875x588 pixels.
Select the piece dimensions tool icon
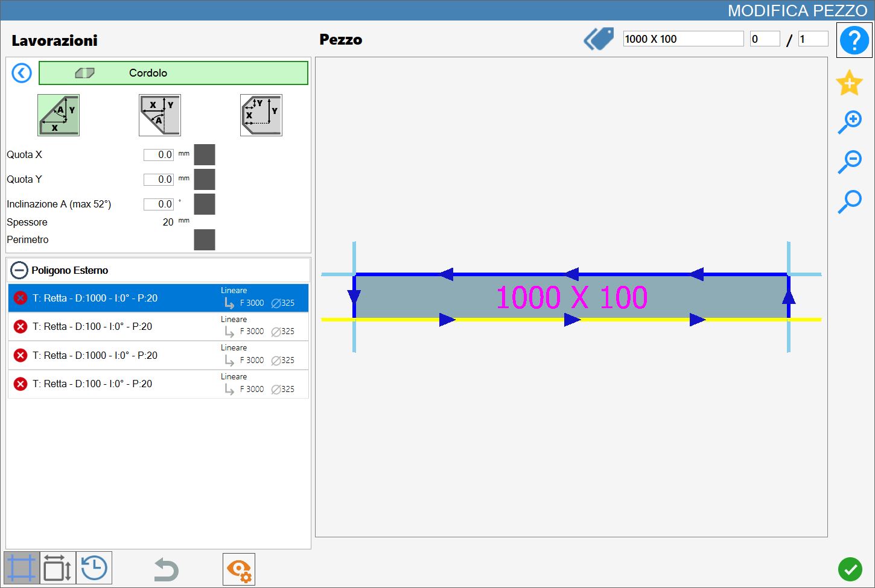[x=58, y=568]
